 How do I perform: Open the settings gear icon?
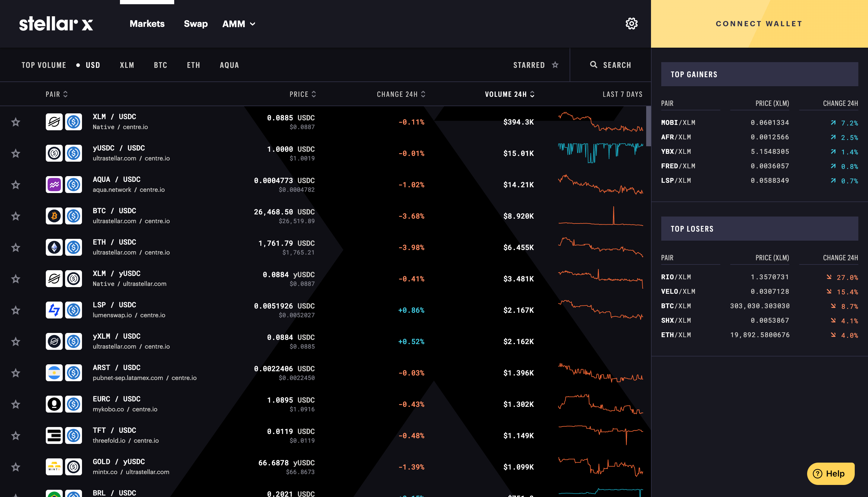(631, 24)
